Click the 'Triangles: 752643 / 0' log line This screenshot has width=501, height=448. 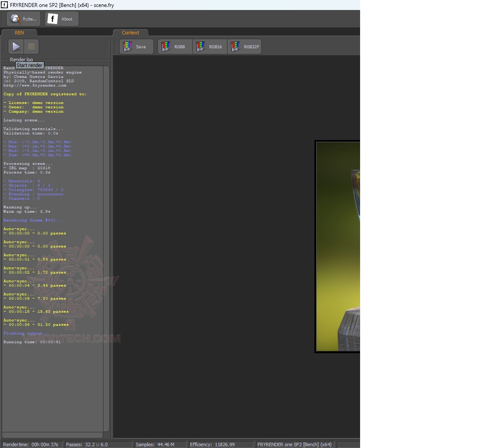33,190
